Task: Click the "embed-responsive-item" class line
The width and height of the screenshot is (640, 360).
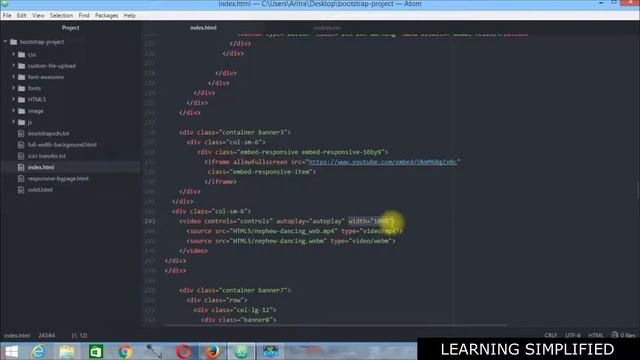Action: coord(262,172)
